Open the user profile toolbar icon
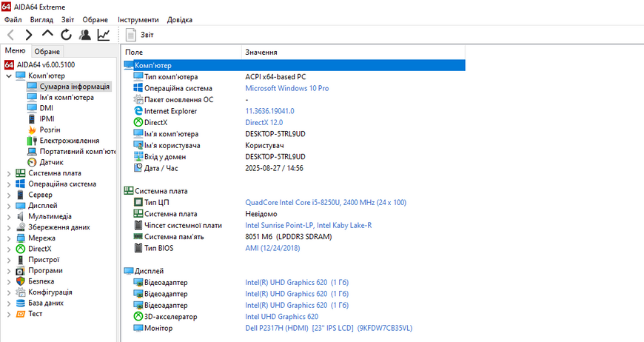Screen dimensions: 644x342 pos(85,35)
